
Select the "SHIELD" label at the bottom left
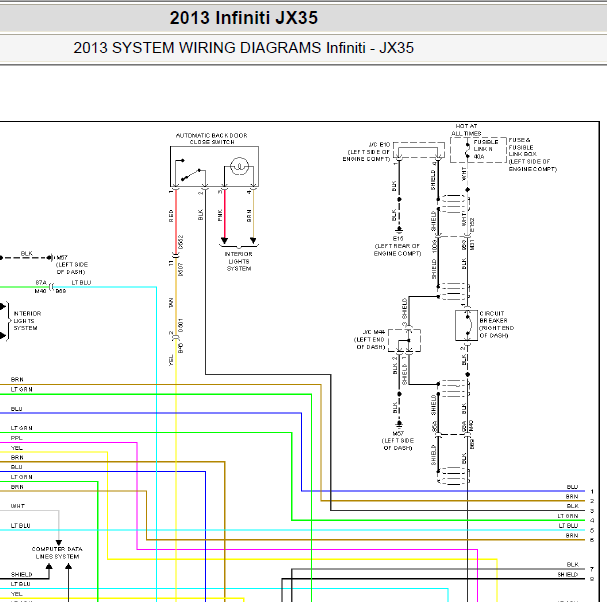(x=22, y=575)
